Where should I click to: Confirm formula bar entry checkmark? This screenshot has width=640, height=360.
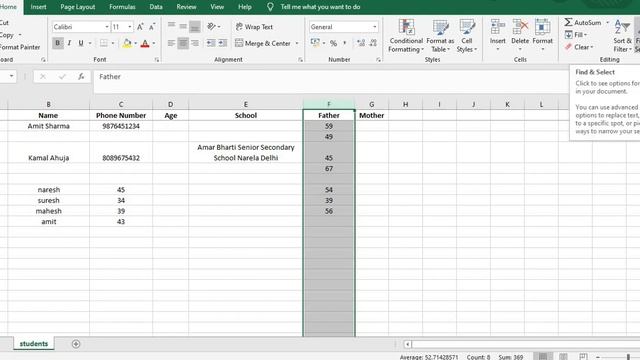pyautogui.click(x=62, y=76)
